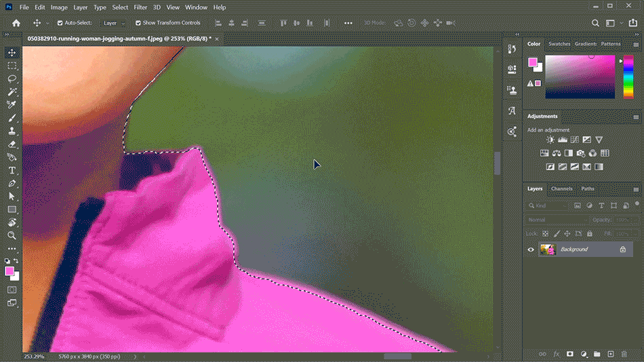Image resolution: width=644 pixels, height=362 pixels.
Task: Toggle the Auto-Select checkbox
Action: pos(60,23)
